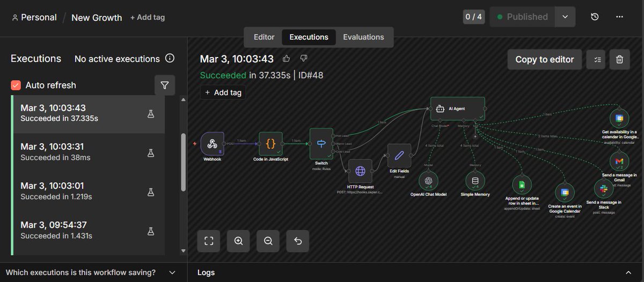This screenshot has height=282, width=644.
Task: Select the Simple Memory node
Action: (475, 181)
